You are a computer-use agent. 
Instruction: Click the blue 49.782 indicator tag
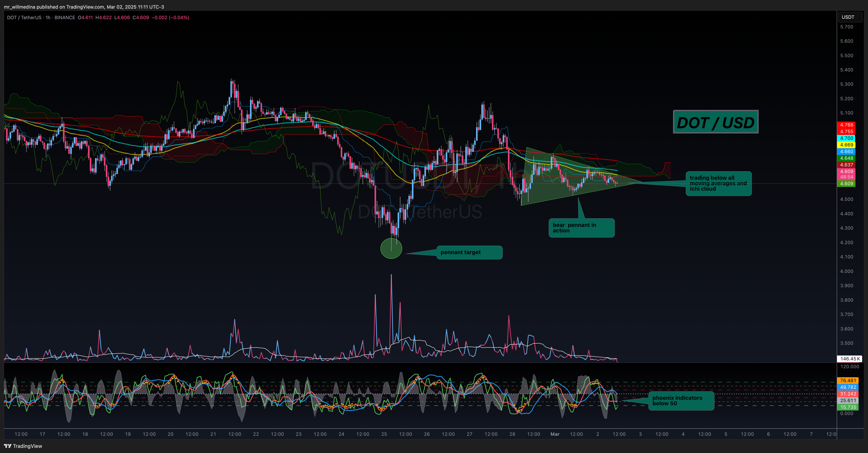[848, 387]
